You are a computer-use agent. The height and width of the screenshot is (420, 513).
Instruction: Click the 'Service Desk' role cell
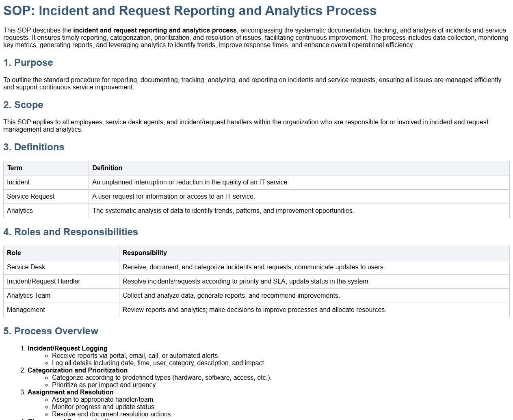[x=26, y=267]
